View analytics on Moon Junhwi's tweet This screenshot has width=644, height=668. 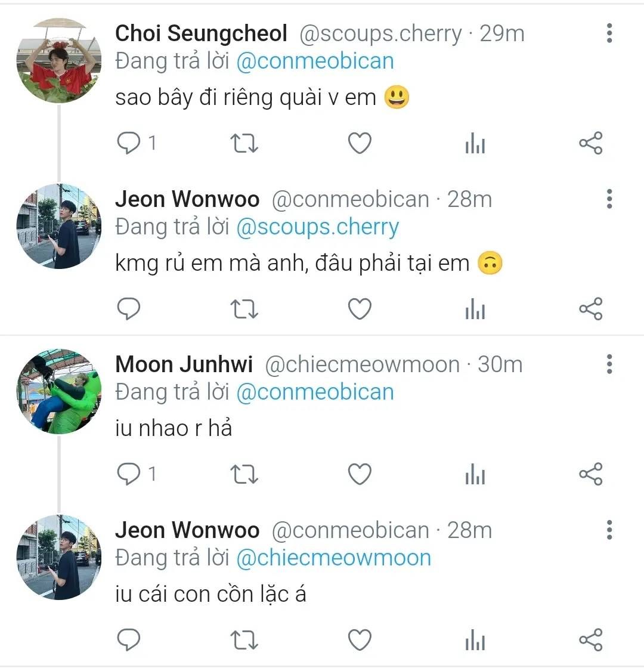coord(475,474)
